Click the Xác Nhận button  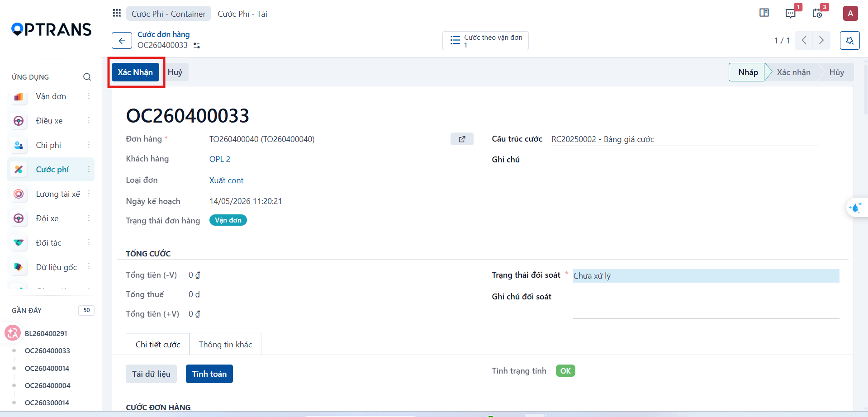point(135,72)
